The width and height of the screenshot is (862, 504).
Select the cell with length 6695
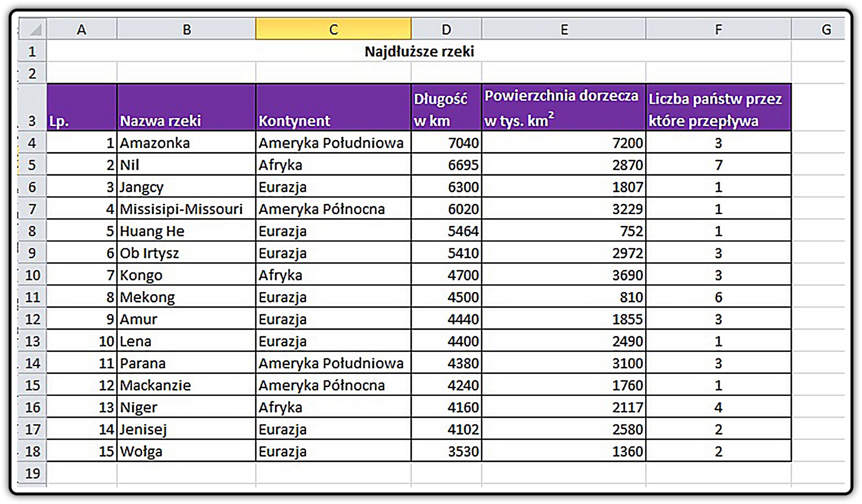pos(446,165)
